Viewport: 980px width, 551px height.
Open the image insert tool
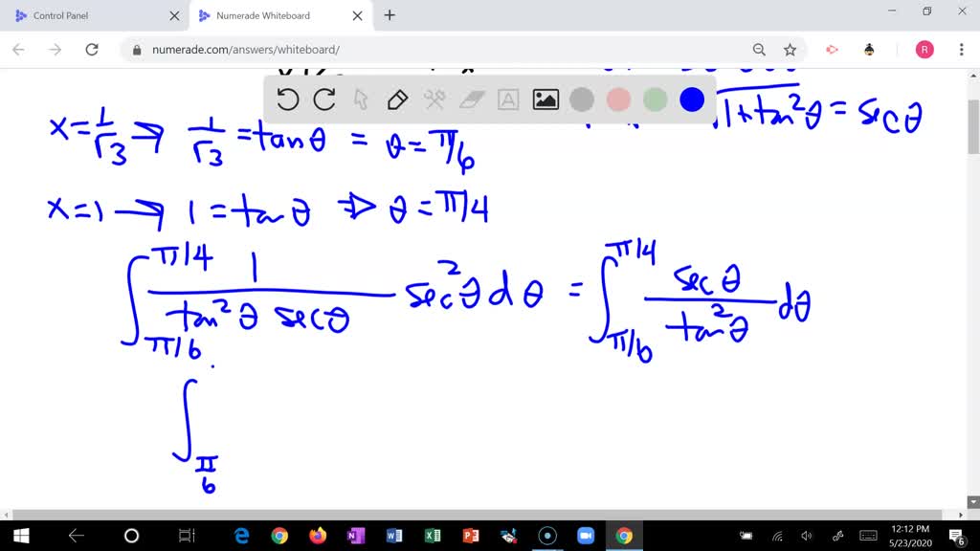click(545, 99)
